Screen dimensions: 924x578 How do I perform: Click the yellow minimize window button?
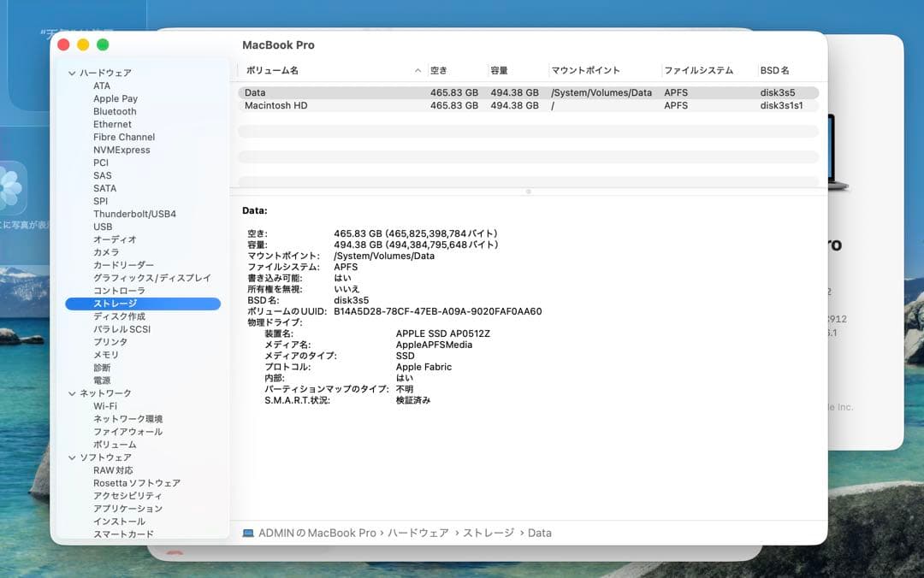point(83,44)
